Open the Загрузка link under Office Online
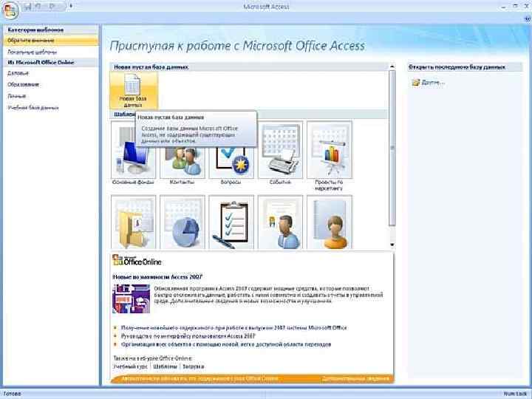The image size is (532, 399). click(194, 366)
